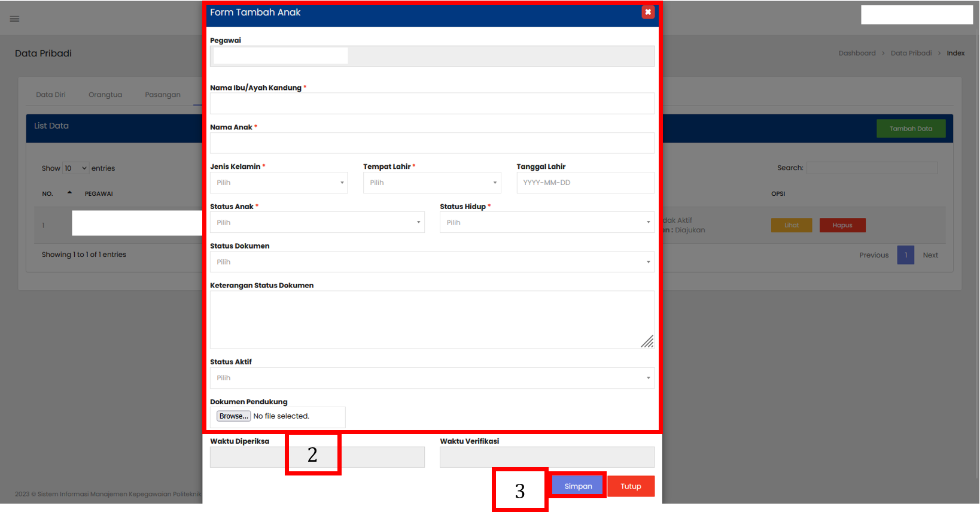Open the Dashboard breadcrumb link
The image size is (980, 515).
pyautogui.click(x=857, y=53)
